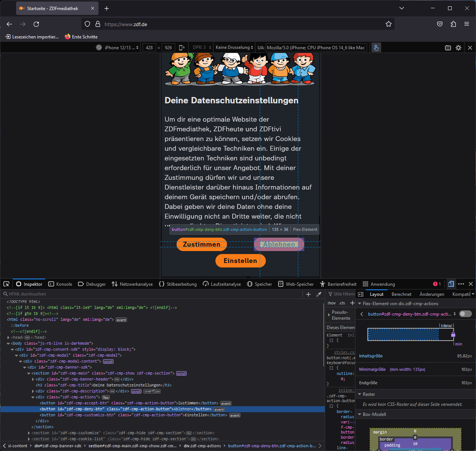Click the Zustimmen consent button
The height and width of the screenshot is (451, 476).
pyautogui.click(x=202, y=244)
